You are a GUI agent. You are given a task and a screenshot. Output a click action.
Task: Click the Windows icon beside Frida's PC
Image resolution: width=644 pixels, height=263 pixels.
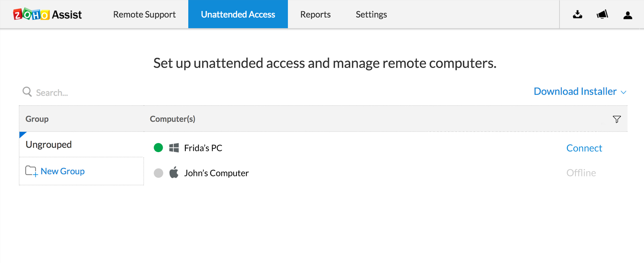tap(174, 148)
